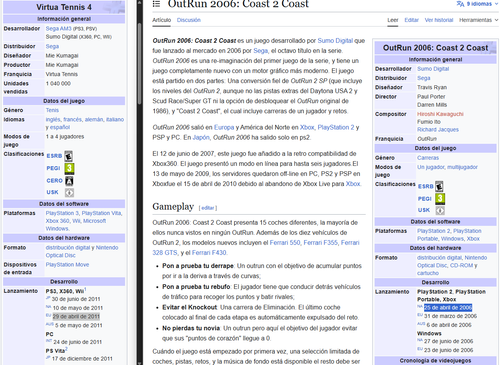500x365 pixels.
Task: Click the 1 040 000 units sold value
Action: coord(58,83)
